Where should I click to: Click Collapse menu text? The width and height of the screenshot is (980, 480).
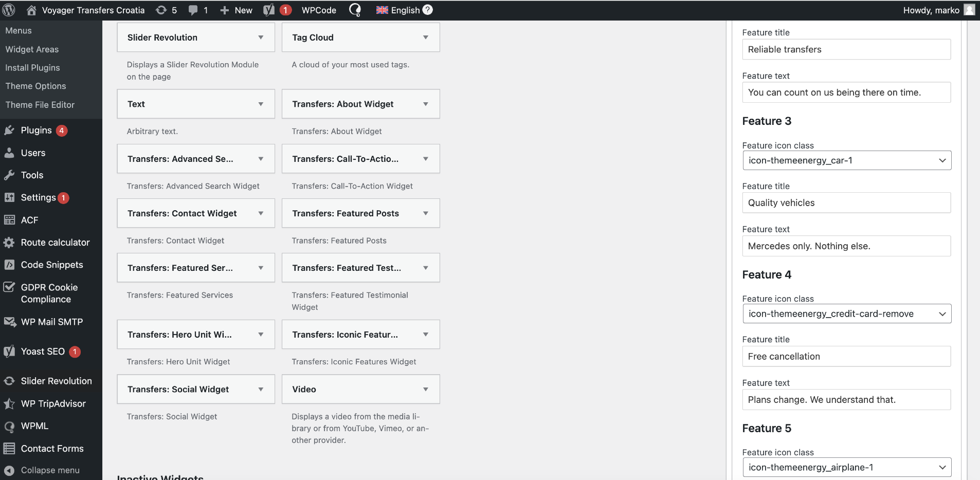point(50,470)
